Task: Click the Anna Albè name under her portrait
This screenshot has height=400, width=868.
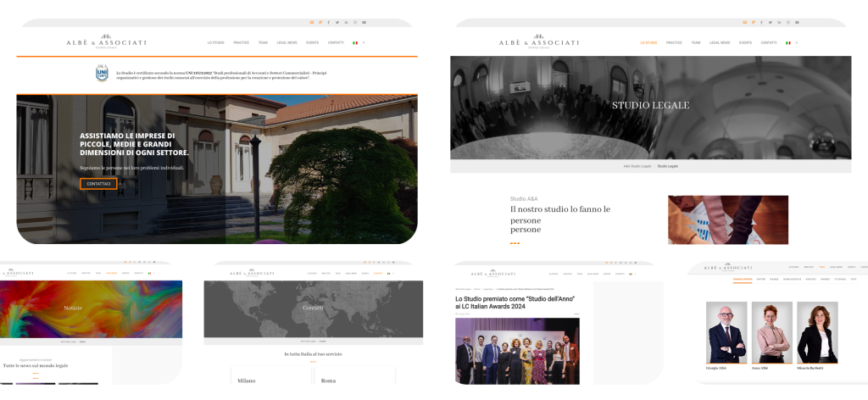Action: [760, 368]
